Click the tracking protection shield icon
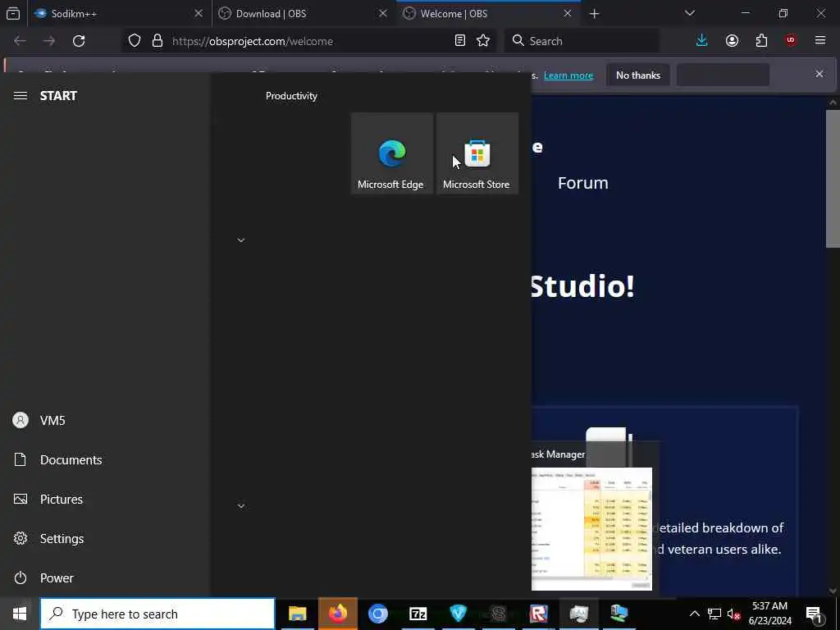 pos(135,41)
